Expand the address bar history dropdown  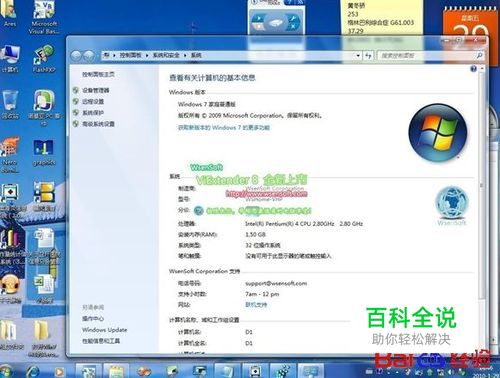point(358,55)
